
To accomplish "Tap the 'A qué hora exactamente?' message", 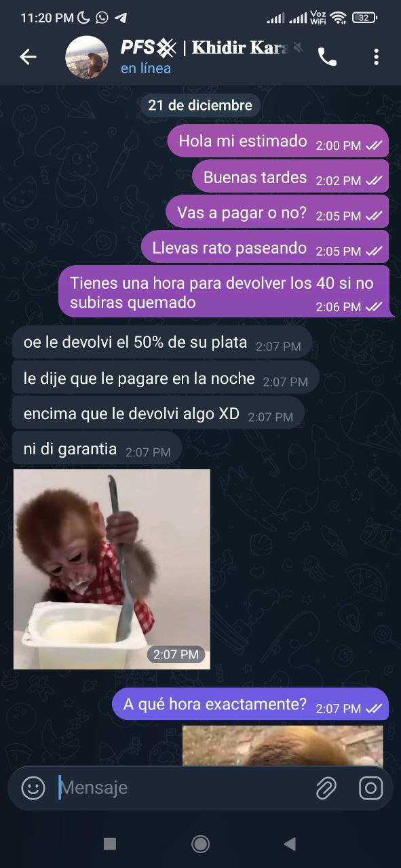I will (250, 704).
